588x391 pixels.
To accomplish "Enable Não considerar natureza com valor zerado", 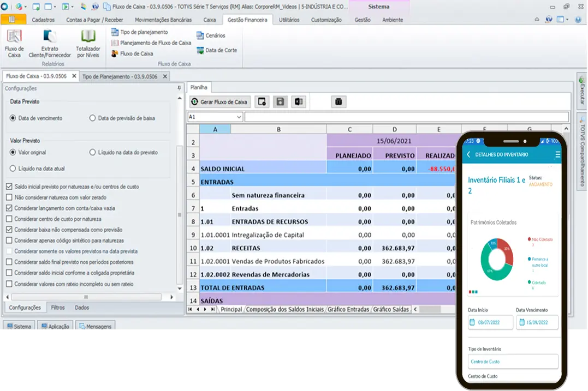I will [x=9, y=197].
